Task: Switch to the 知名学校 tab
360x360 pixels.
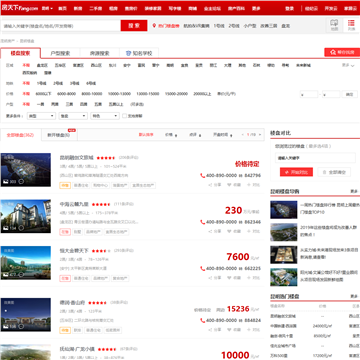Action: click(x=139, y=53)
